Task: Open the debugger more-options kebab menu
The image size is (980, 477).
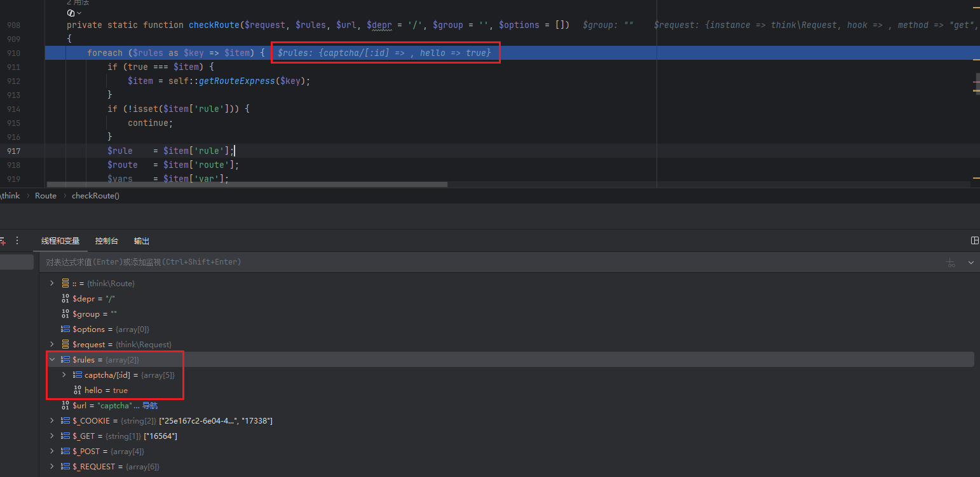Action: [17, 241]
